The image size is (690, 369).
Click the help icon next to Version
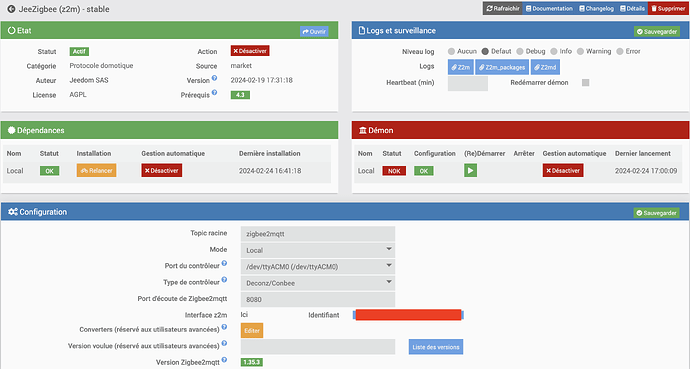pyautogui.click(x=214, y=78)
